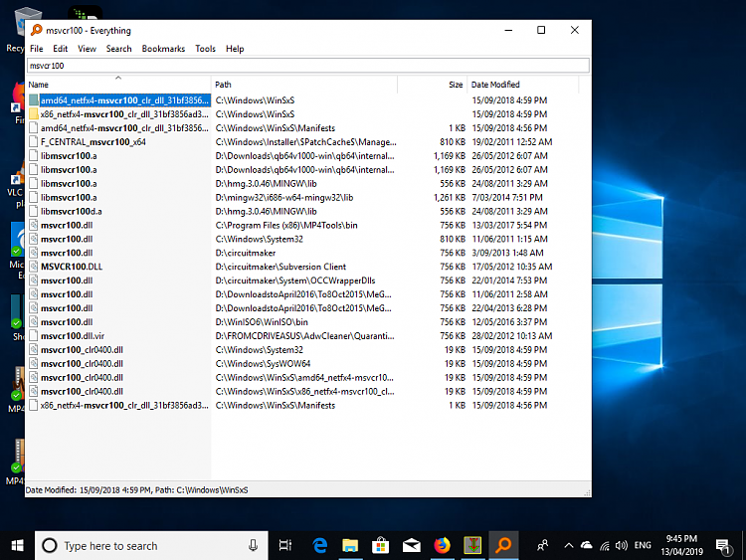746x560 pixels.
Task: Click folder icon of selected amd64_netfx4-msvcr100 row
Action: (33, 100)
